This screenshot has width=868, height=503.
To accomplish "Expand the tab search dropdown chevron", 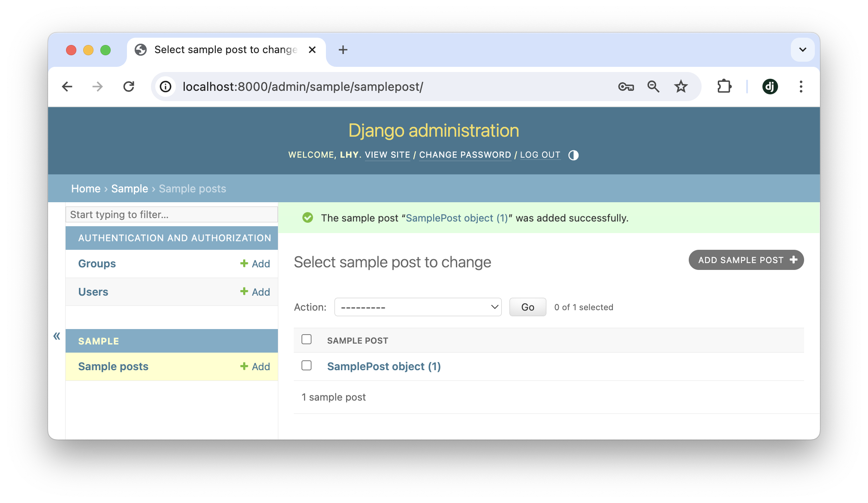I will click(802, 50).
